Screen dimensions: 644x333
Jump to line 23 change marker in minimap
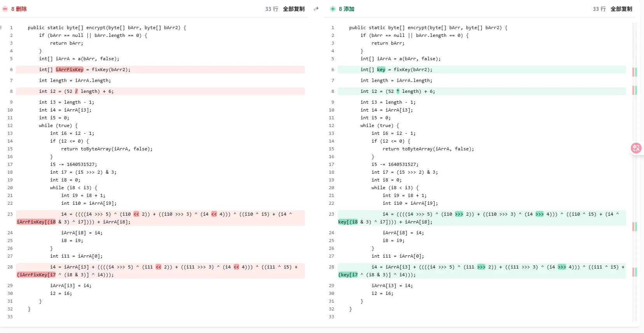(634, 226)
